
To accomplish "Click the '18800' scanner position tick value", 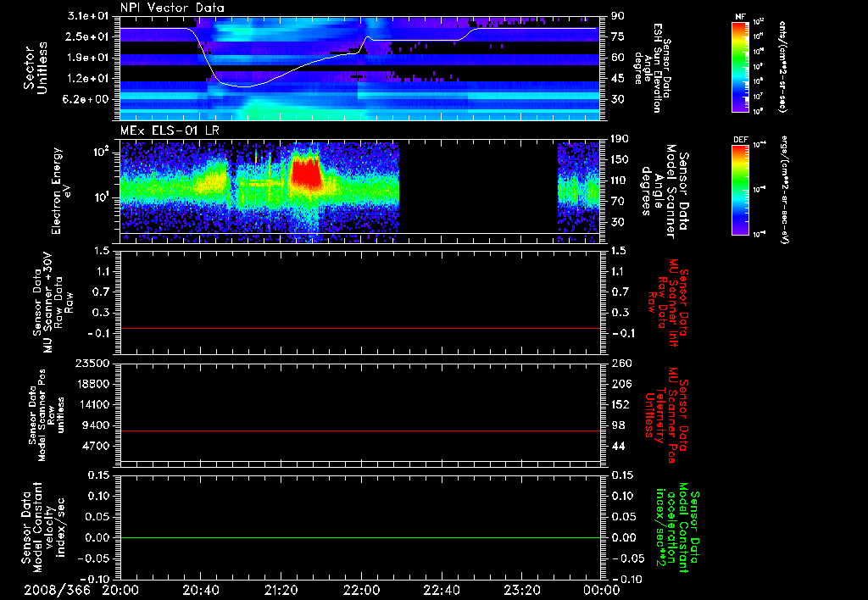I will coord(92,384).
